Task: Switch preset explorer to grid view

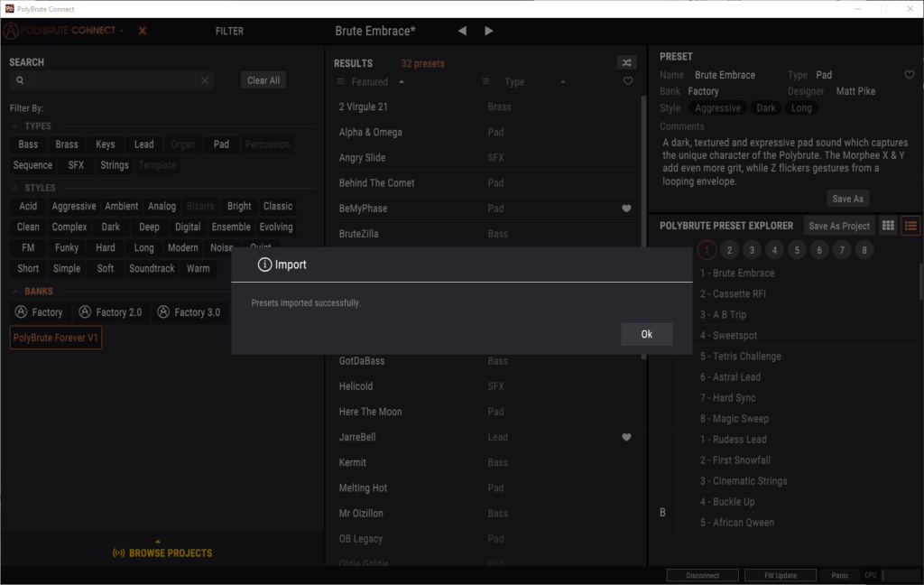Action: 888,226
